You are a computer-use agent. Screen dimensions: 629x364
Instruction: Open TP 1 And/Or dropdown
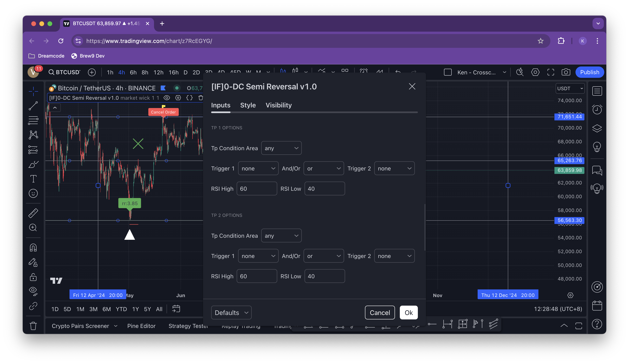click(324, 168)
